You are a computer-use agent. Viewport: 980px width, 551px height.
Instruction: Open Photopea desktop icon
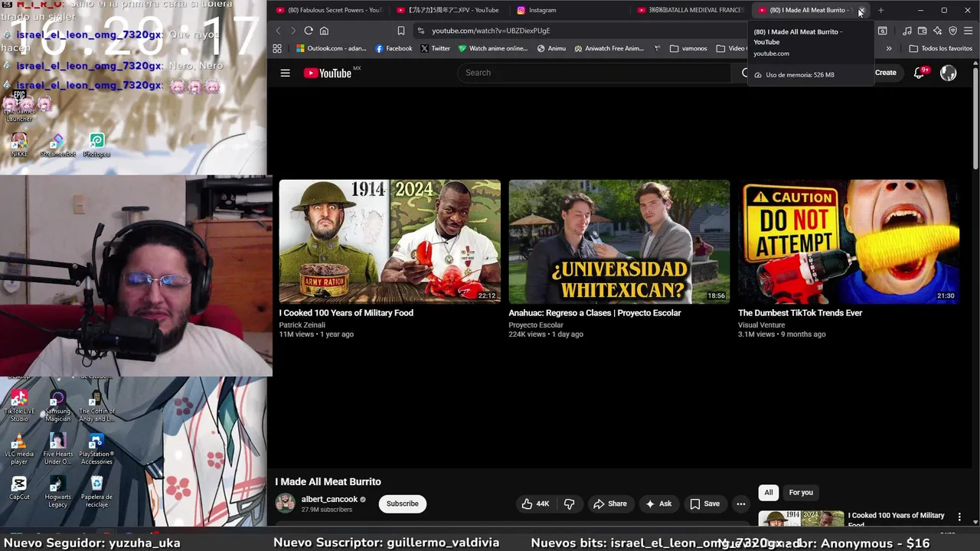(x=96, y=145)
